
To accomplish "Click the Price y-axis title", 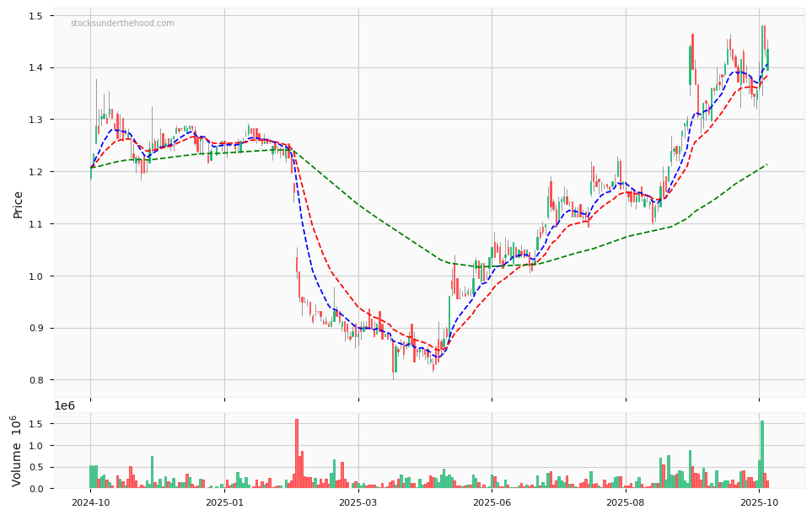I will 19,204.
